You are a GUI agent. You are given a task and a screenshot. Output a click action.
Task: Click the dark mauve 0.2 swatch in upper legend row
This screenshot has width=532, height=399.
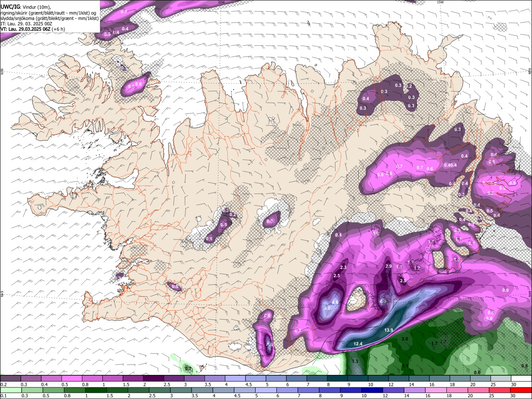10,379
